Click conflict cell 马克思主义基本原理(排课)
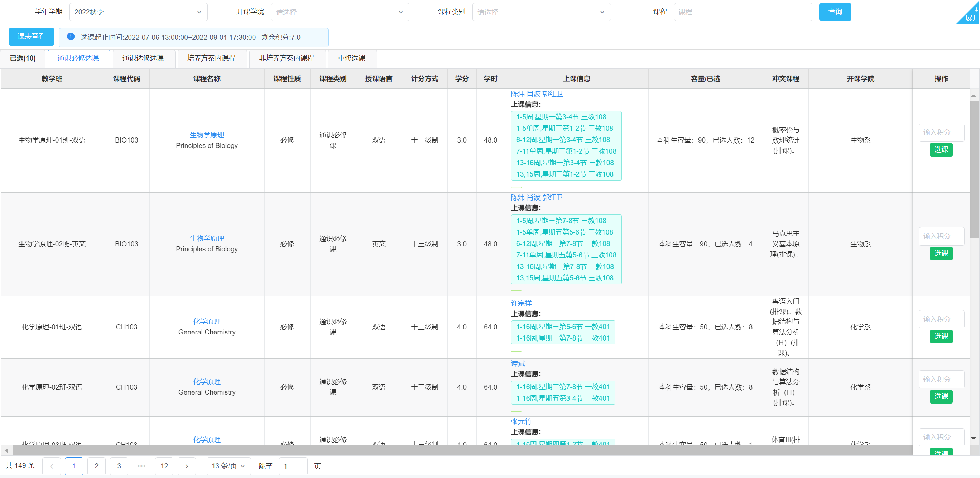This screenshot has width=980, height=478. pyautogui.click(x=786, y=244)
